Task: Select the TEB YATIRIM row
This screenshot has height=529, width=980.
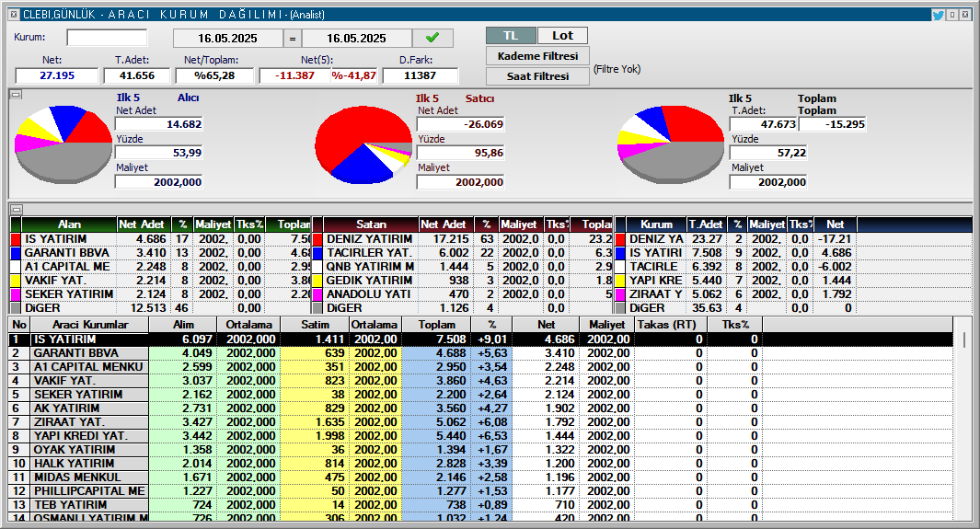Action: click(480, 504)
